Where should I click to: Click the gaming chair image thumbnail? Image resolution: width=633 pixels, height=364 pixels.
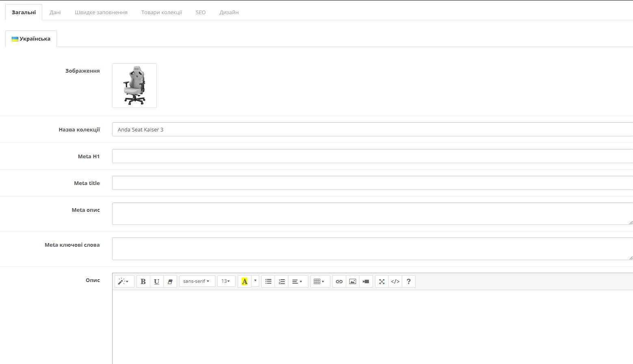[134, 86]
